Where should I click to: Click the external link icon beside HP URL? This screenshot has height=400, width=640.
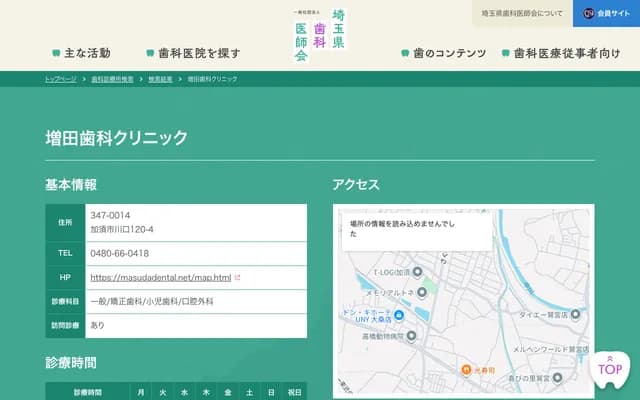(x=238, y=278)
